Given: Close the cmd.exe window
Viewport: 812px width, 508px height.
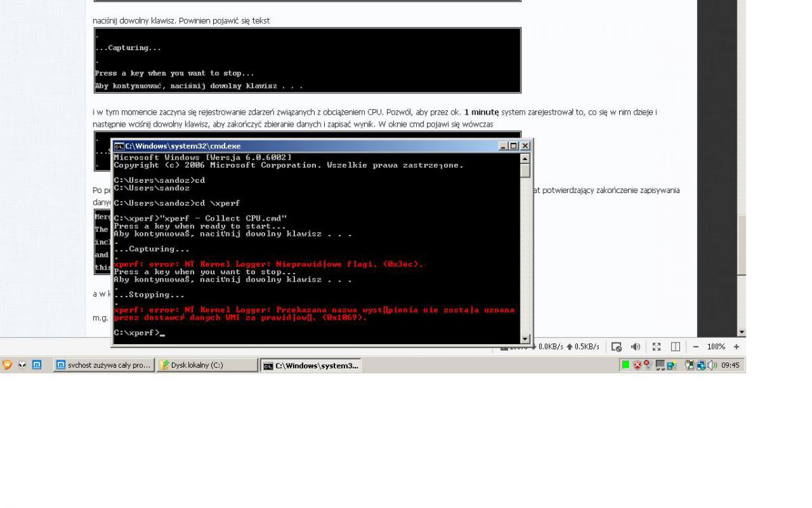Looking at the screenshot, I should (x=525, y=146).
